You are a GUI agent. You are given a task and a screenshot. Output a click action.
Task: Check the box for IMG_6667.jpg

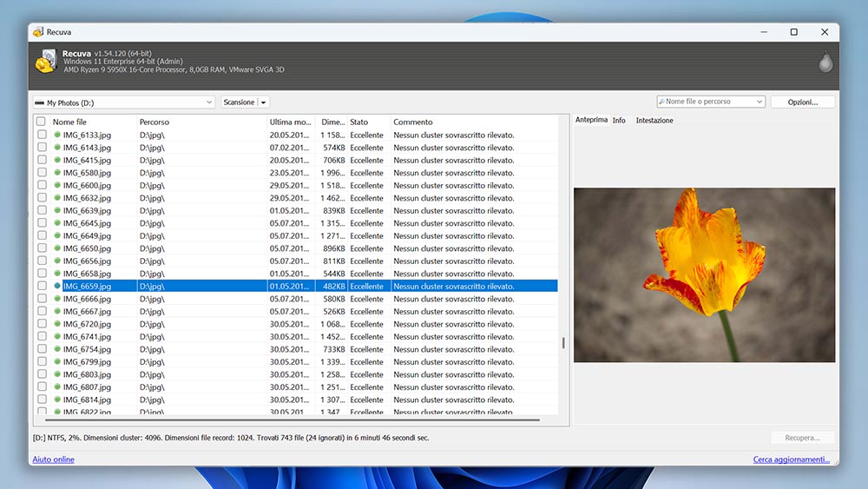42,311
